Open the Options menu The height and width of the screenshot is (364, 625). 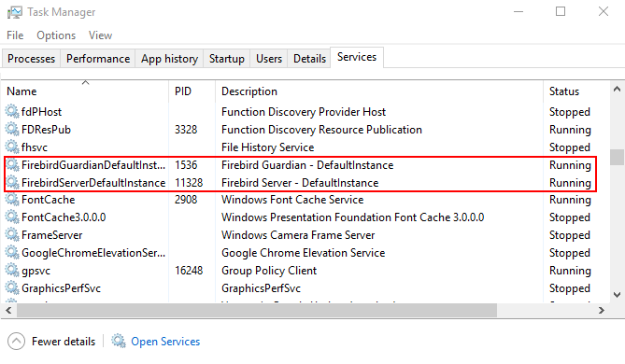[x=56, y=35]
